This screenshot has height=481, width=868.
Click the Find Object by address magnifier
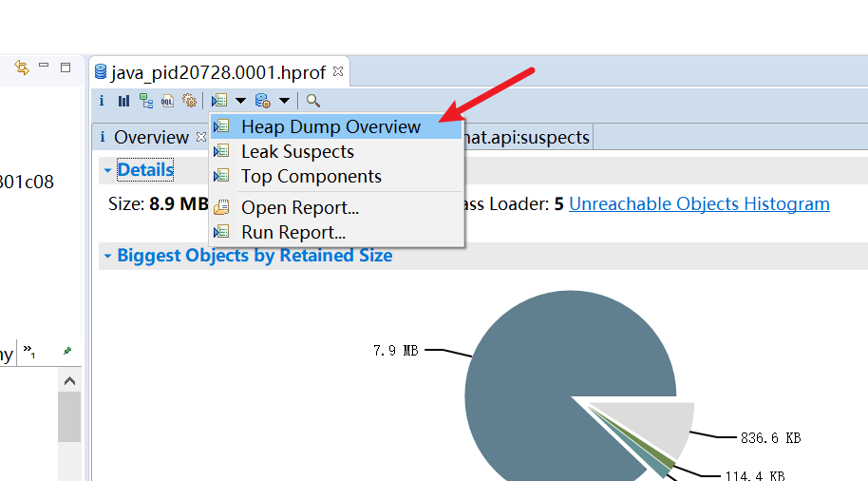312,101
